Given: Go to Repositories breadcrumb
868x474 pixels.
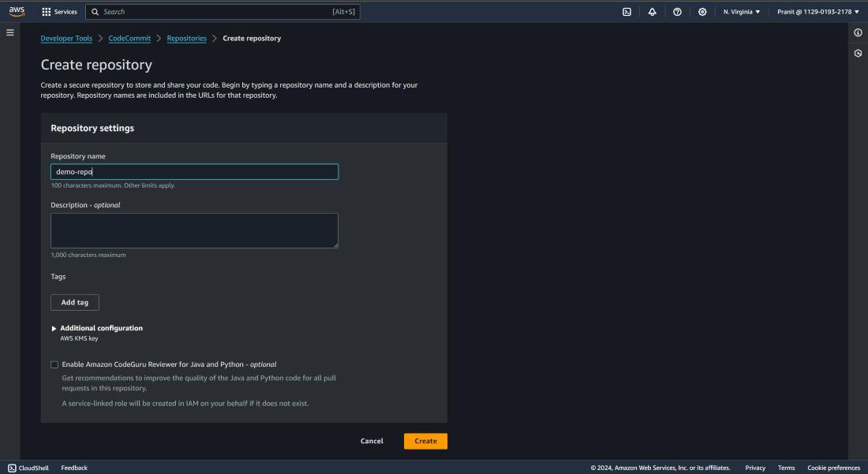Looking at the screenshot, I should point(186,38).
